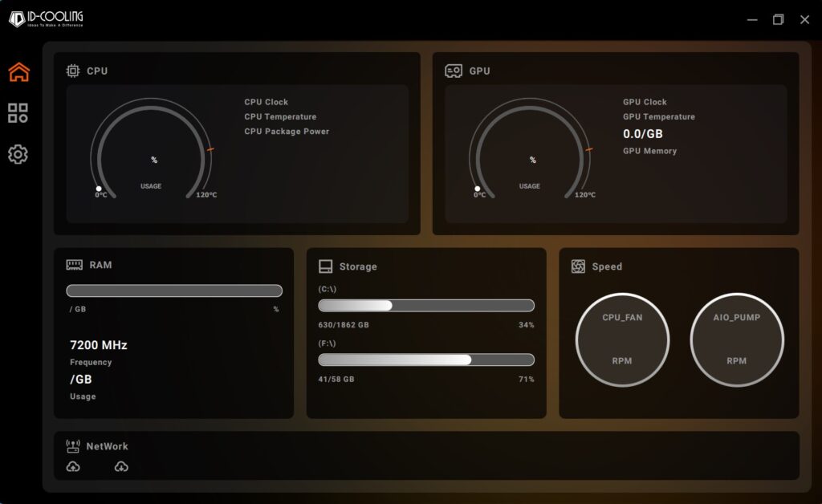Click the RAM usage bar
Image resolution: width=822 pixels, height=504 pixels.
174,291
